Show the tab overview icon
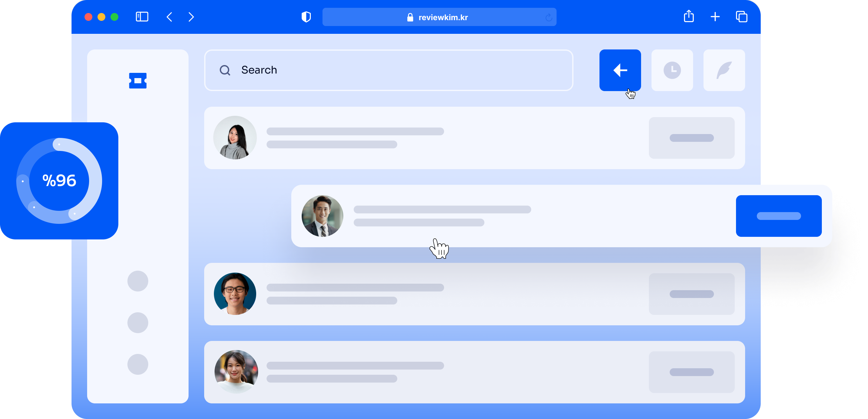 point(741,17)
